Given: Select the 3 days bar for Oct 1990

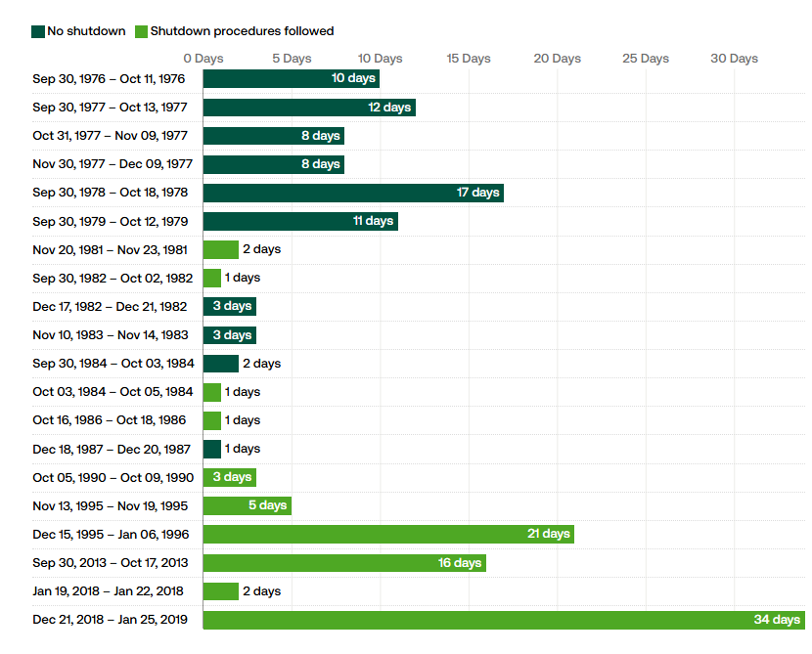Looking at the screenshot, I should pos(230,477).
